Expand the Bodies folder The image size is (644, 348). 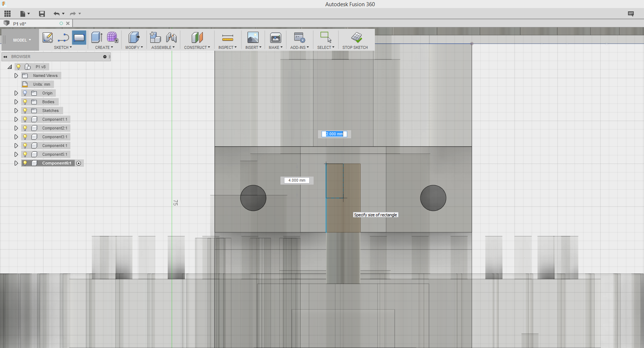[x=16, y=102]
